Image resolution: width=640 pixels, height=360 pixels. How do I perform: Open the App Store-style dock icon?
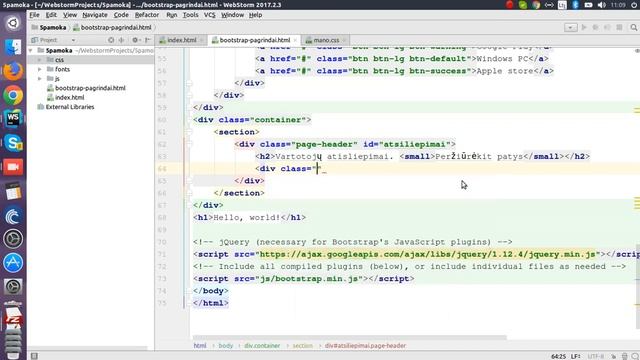[x=13, y=262]
